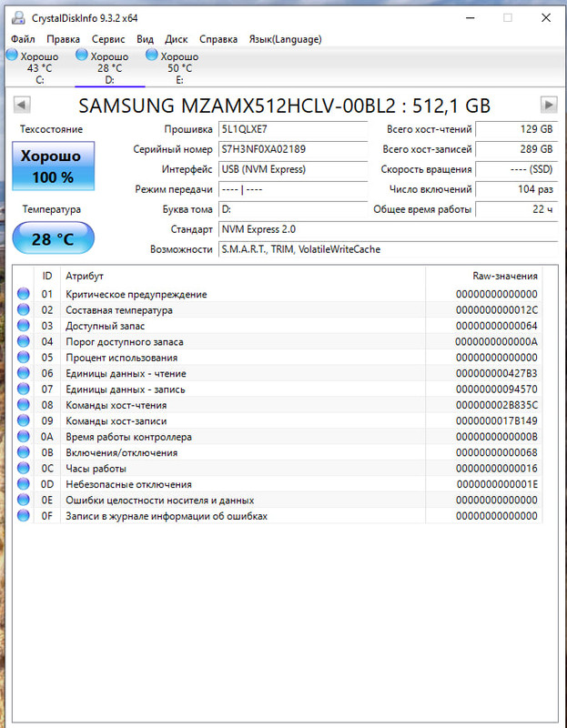Viewport: 567px width, 728px height.
Task: Select the Небезопасные отключения row
Action: (278, 484)
